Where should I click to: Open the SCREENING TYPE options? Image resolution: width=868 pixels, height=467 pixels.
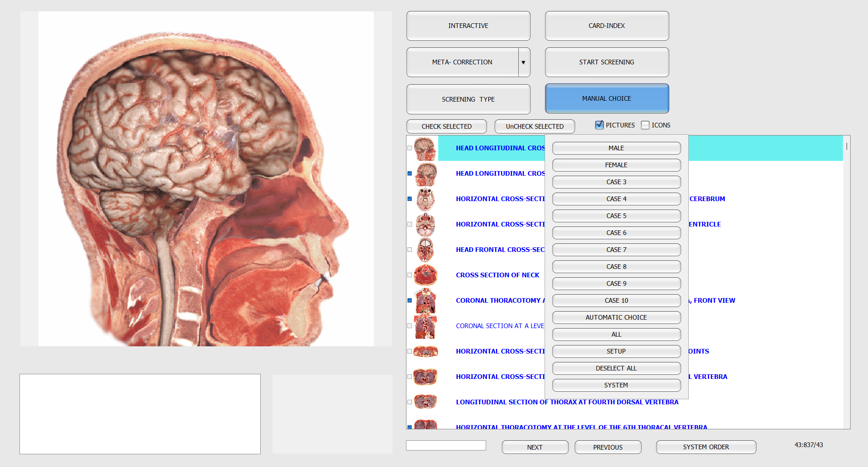pos(468,99)
